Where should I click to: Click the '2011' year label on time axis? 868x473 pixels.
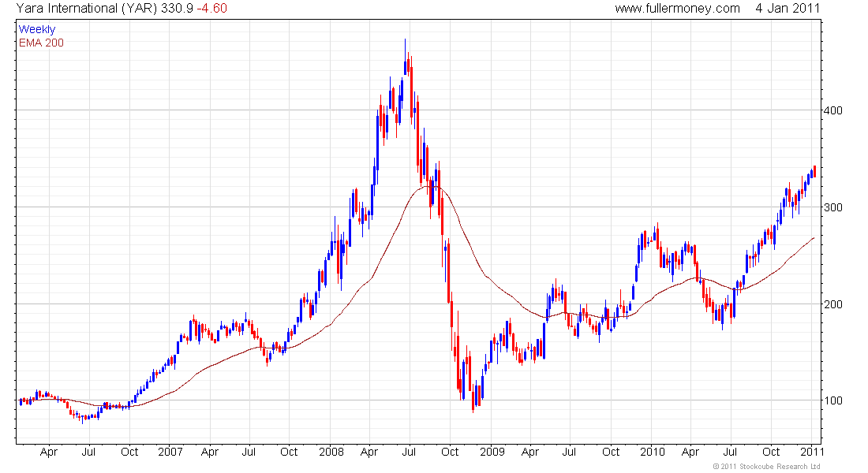813,452
